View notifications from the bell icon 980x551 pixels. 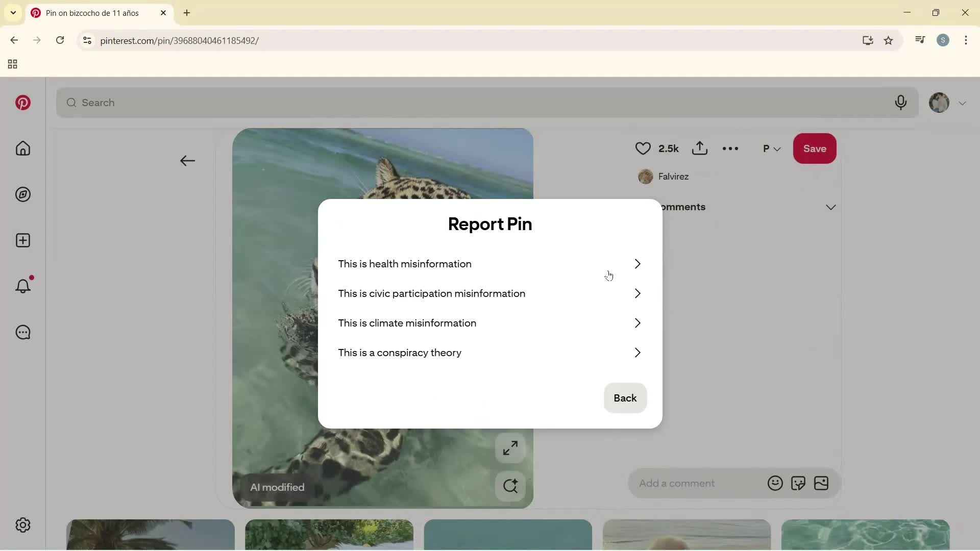coord(23,286)
